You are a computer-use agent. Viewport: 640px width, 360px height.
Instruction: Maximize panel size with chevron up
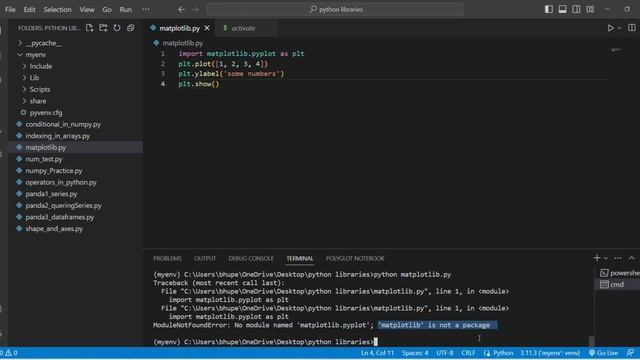point(631,258)
